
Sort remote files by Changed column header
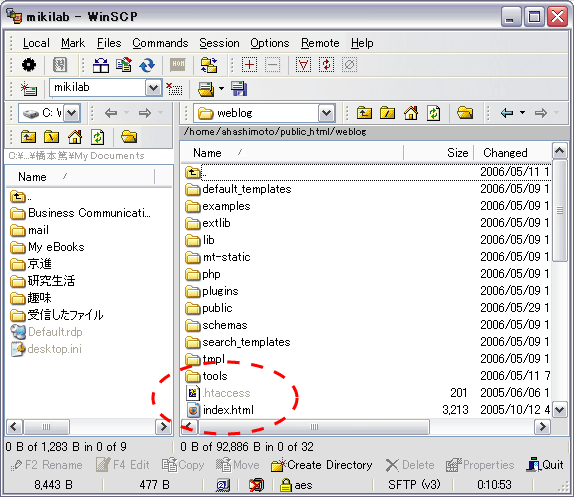click(512, 153)
